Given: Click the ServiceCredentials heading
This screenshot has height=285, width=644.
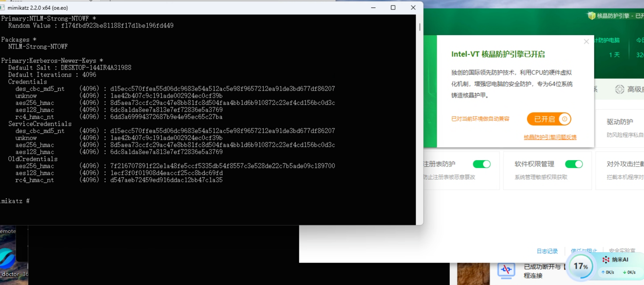Looking at the screenshot, I should pos(40,124).
